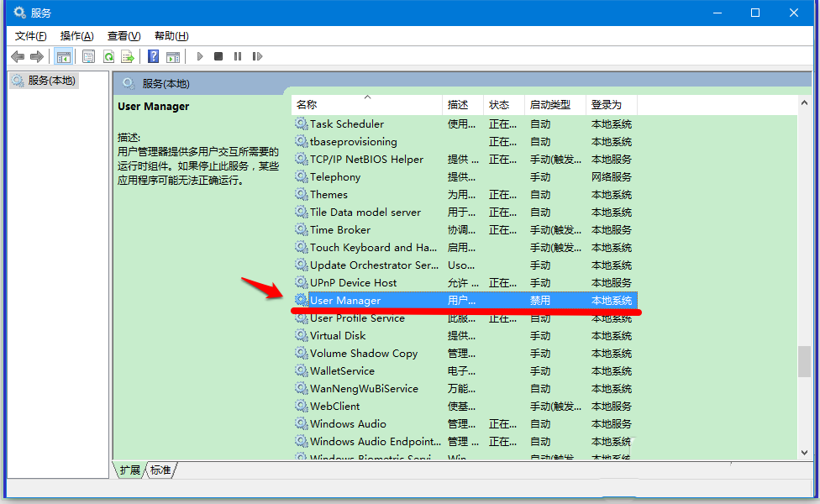
Task: Switch to the 标准 tab
Action: point(159,470)
